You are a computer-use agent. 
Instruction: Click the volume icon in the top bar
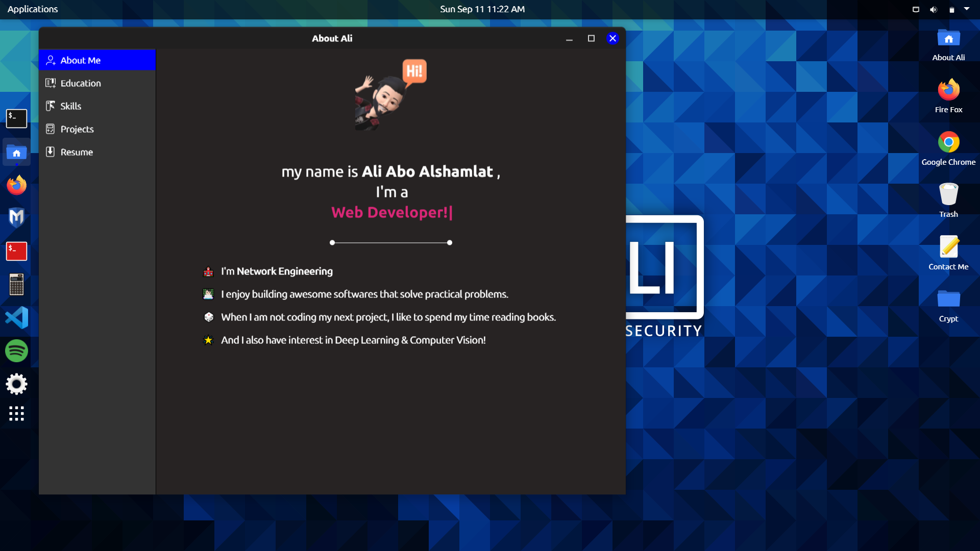tap(933, 9)
